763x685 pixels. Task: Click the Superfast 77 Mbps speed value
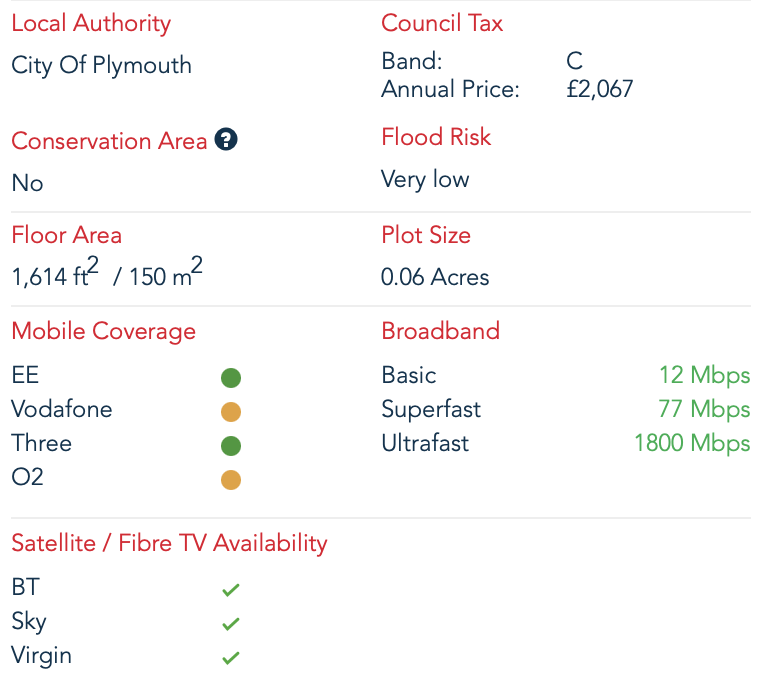(704, 410)
